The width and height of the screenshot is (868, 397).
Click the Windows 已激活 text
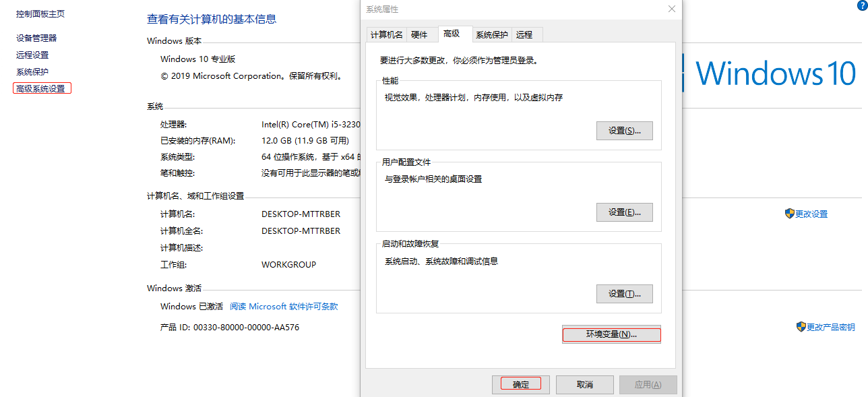[191, 306]
